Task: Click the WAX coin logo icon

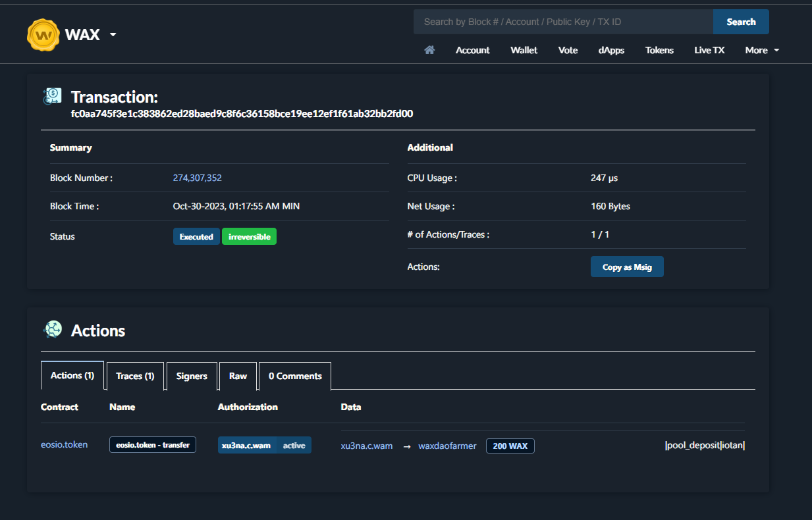Action: pyautogui.click(x=43, y=35)
